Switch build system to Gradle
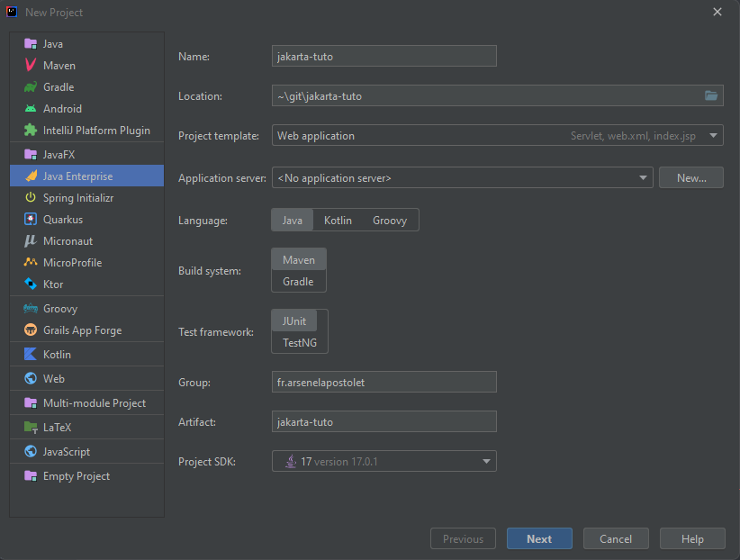The height and width of the screenshot is (560, 740). [x=298, y=282]
